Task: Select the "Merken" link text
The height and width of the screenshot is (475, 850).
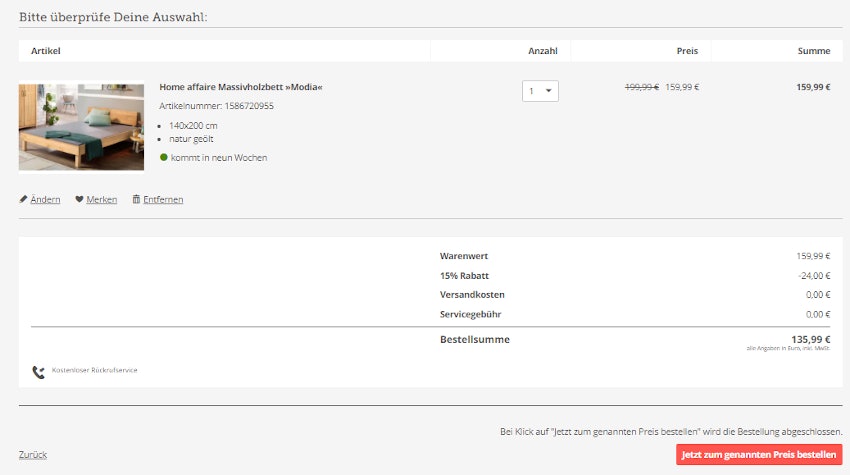Action: 101,199
